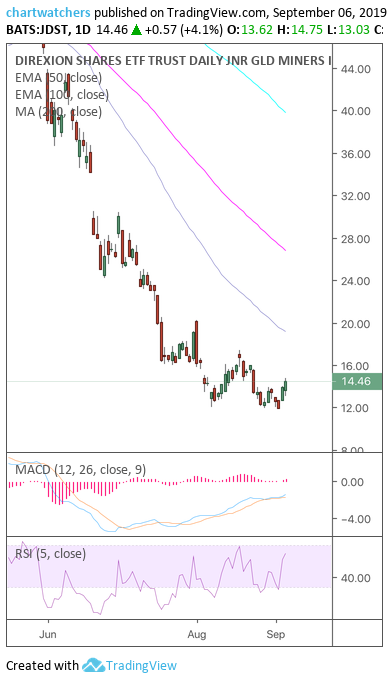This screenshot has height=683, width=389.
Task: Open the TradingView text link in footer
Action: (x=142, y=665)
